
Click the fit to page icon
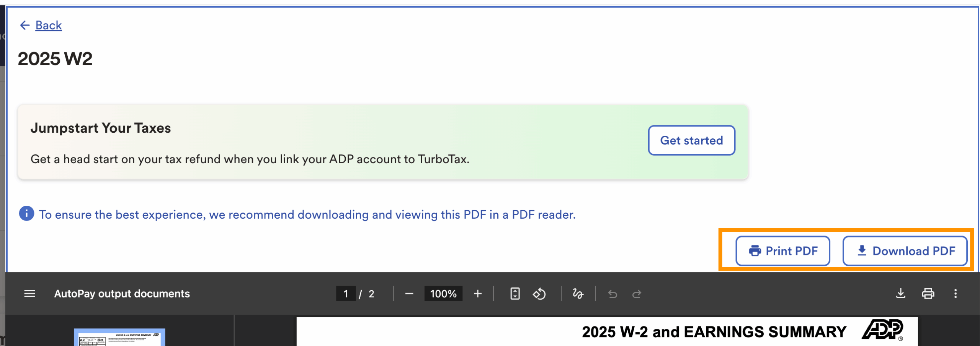coord(515,294)
